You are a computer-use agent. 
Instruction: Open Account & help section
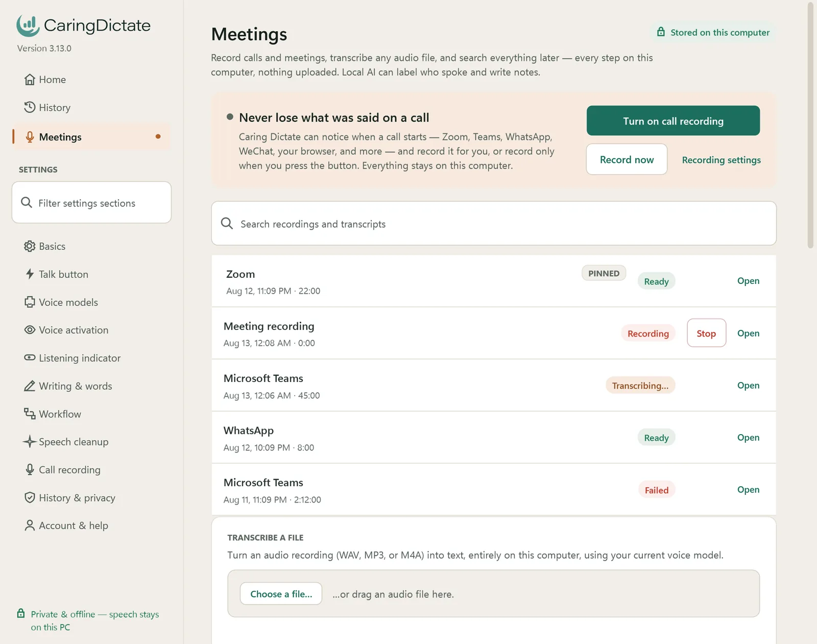point(91,525)
